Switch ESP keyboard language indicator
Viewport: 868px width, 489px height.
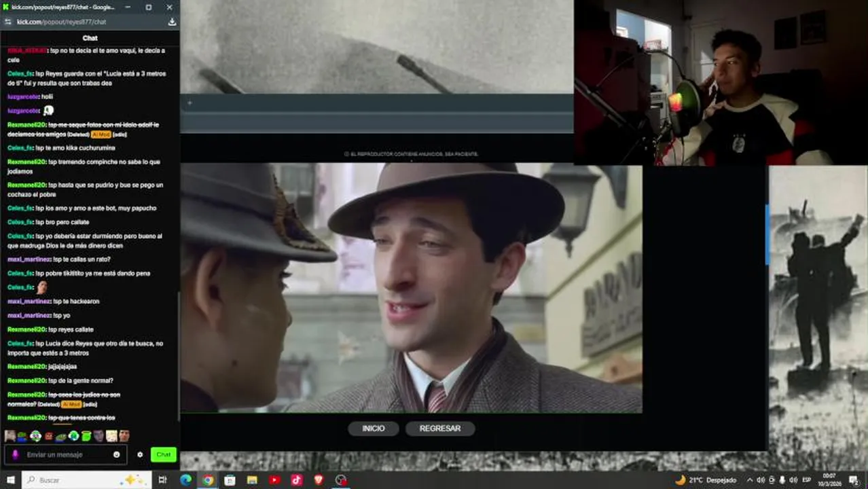807,480
